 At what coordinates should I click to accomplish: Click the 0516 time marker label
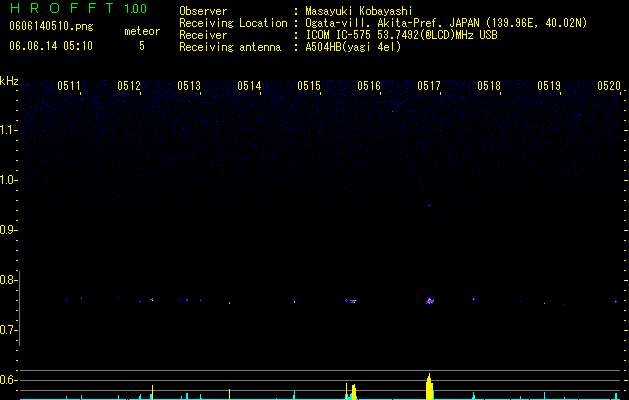[369, 86]
